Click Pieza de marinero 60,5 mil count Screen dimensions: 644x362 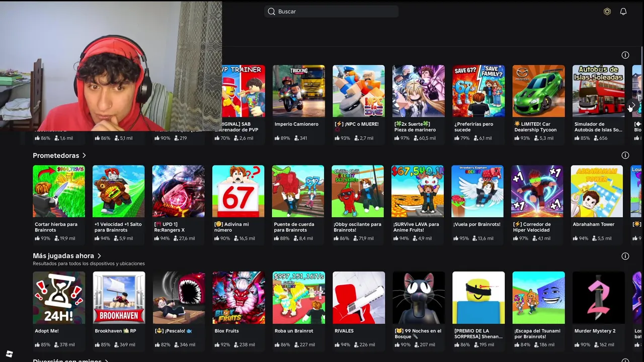pyautogui.click(x=424, y=138)
